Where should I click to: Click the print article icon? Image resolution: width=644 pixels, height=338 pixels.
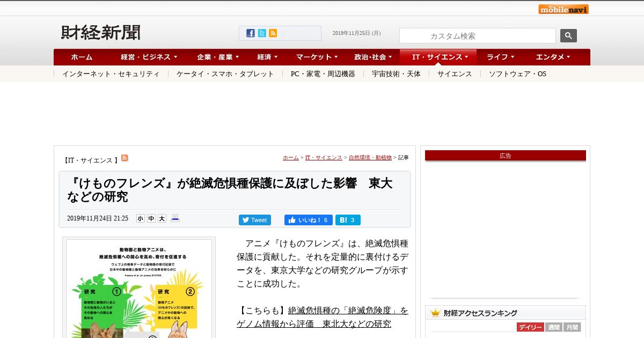pyautogui.click(x=175, y=218)
